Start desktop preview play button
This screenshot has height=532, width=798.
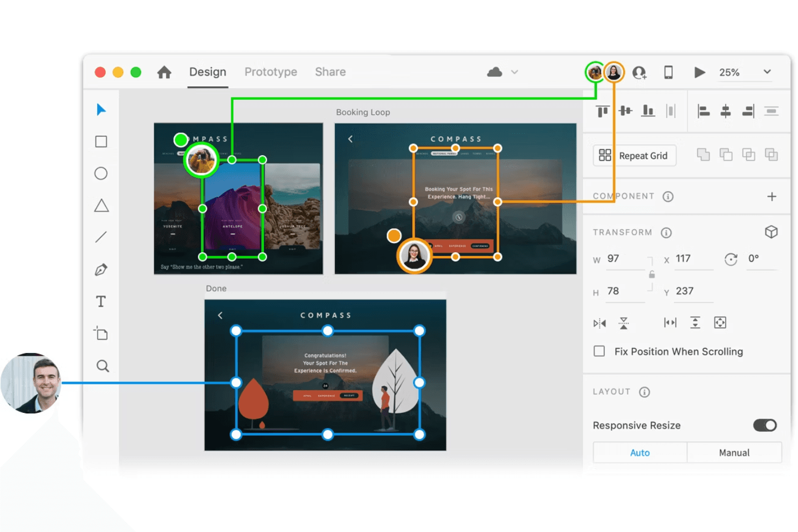tap(699, 72)
